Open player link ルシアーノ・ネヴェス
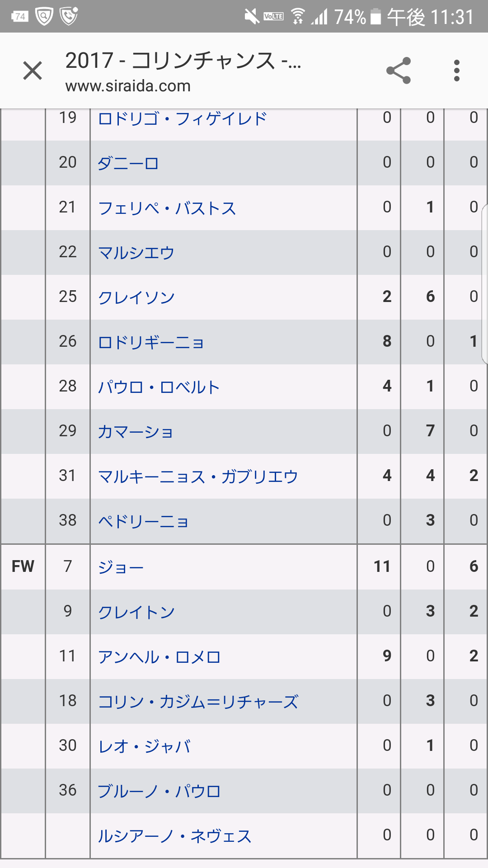This screenshot has height=868, width=488. point(174,836)
